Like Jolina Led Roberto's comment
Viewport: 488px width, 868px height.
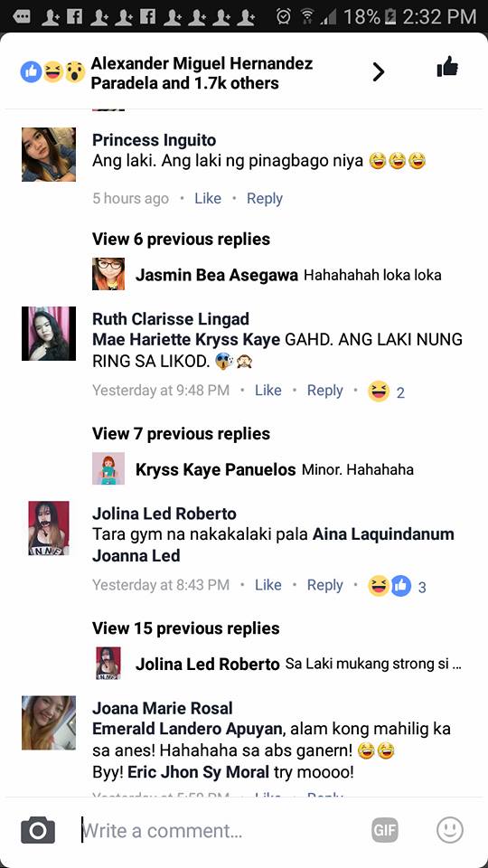267,585
